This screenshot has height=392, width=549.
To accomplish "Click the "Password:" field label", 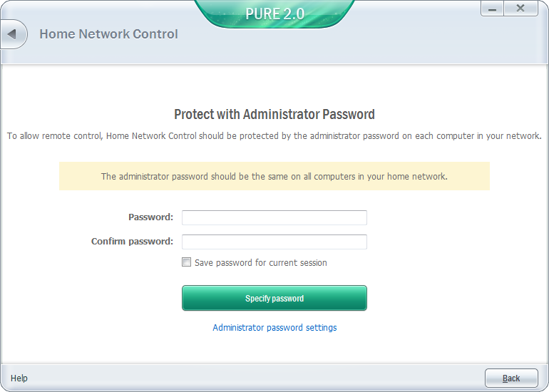I will 150,217.
